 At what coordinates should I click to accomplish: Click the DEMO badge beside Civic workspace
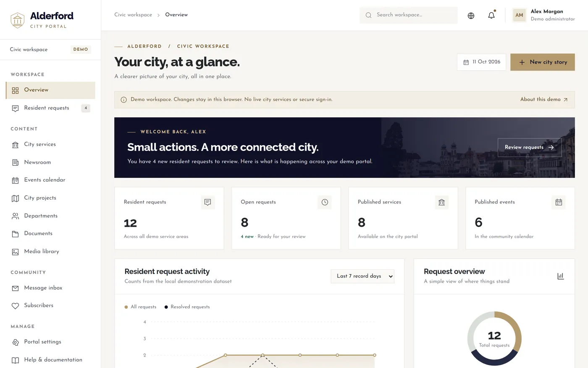coord(81,50)
